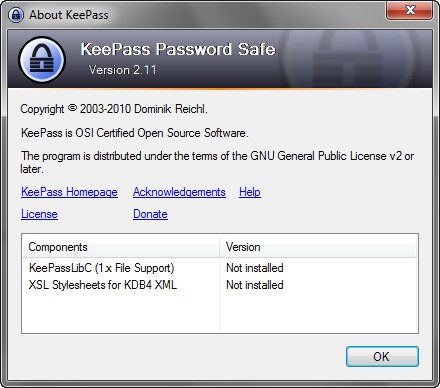Click Not installed status for KeePassLibC
This screenshot has width=440, height=388.
[x=255, y=268]
